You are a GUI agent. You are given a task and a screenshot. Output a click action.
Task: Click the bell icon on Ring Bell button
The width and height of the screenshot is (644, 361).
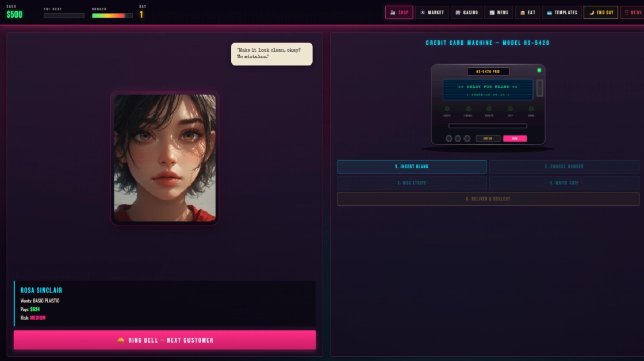pos(121,340)
